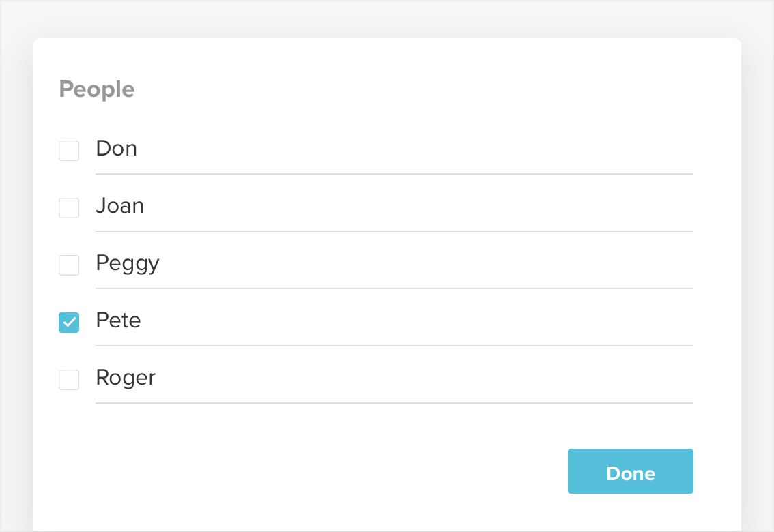Click the divider line beneath Roger
Image resolution: width=774 pixels, height=532 pixels.
(394, 403)
